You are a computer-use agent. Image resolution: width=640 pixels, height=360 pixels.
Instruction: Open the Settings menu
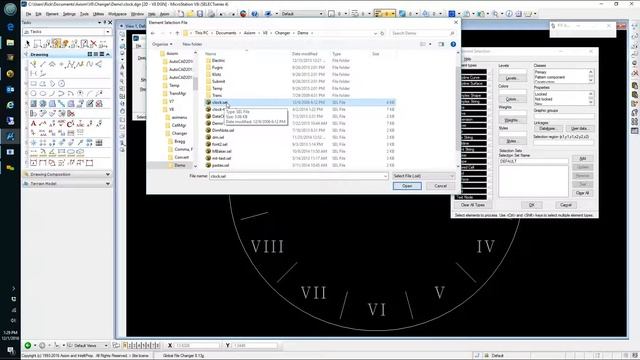tap(69, 14)
